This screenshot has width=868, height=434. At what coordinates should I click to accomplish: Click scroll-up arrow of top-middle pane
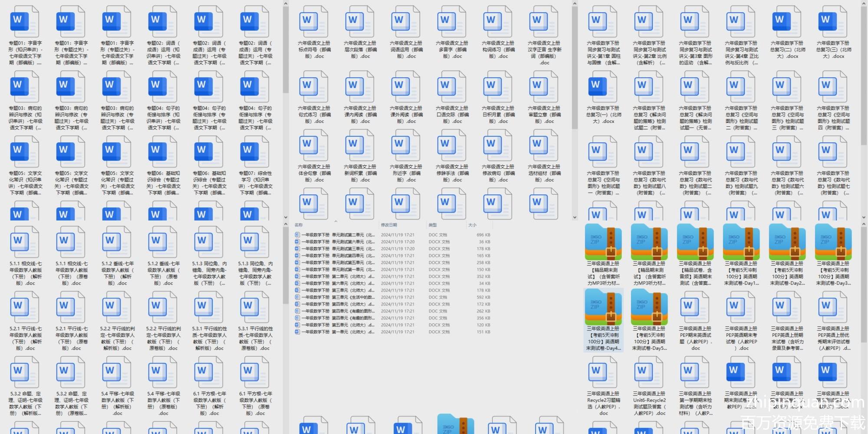pyautogui.click(x=575, y=4)
